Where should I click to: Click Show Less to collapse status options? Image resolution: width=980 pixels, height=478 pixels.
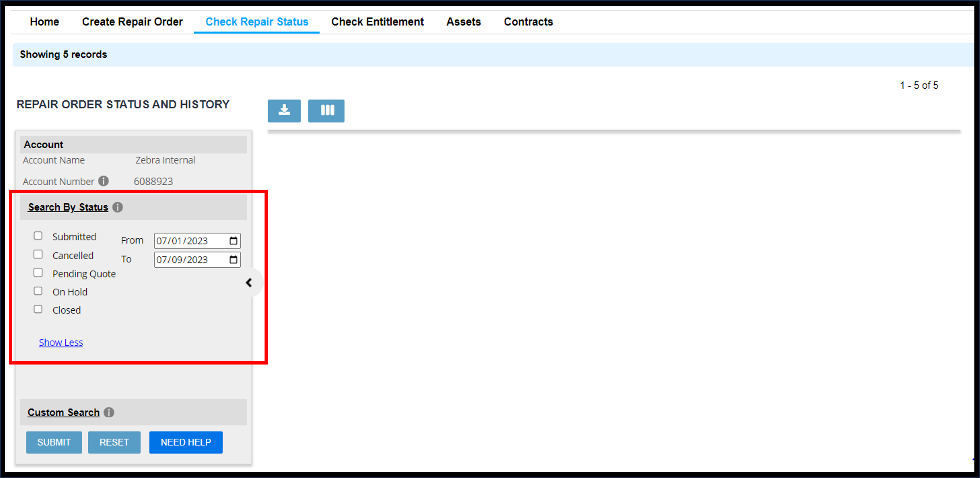point(61,342)
